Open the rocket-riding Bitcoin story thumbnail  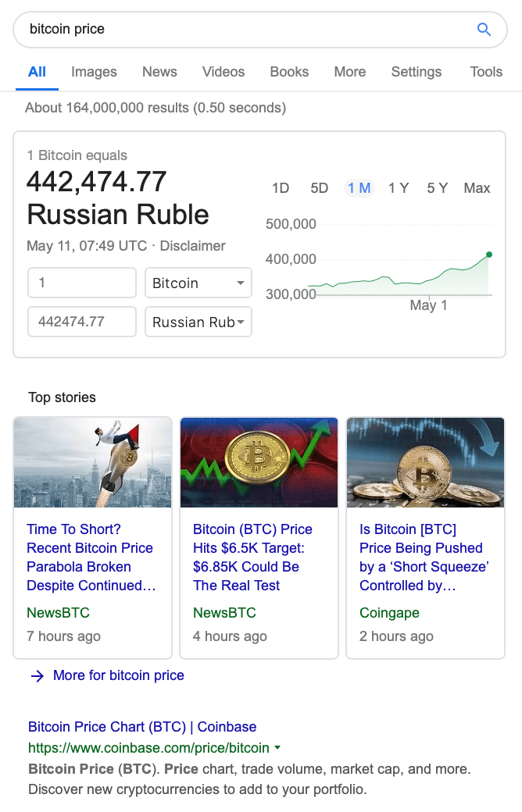point(92,462)
